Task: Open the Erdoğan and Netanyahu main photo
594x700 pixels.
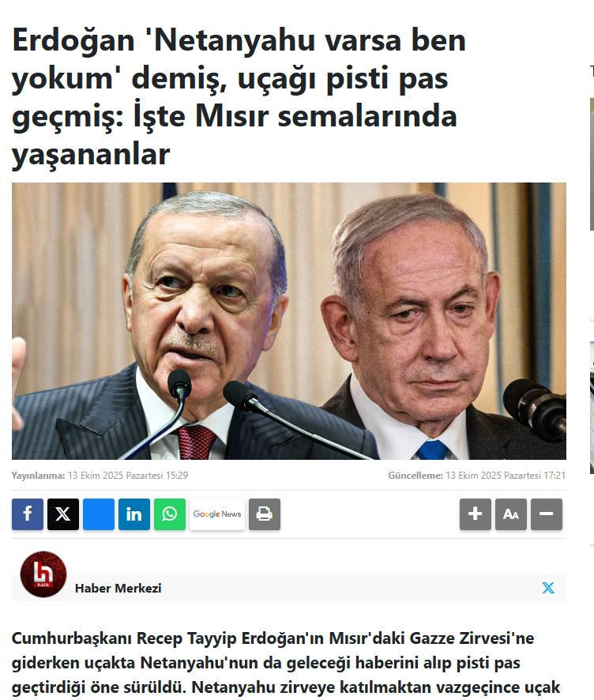Action: (x=289, y=321)
